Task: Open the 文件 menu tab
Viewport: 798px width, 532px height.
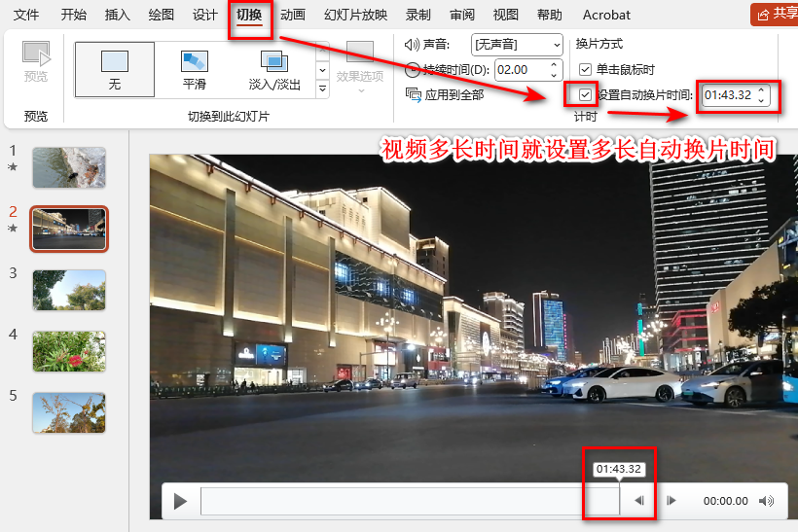Action: tap(26, 15)
